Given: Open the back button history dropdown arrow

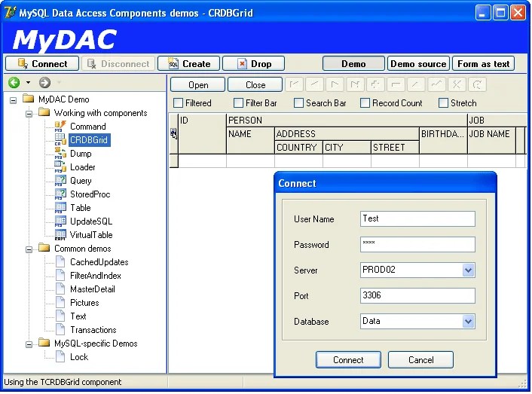Looking at the screenshot, I should point(28,82).
